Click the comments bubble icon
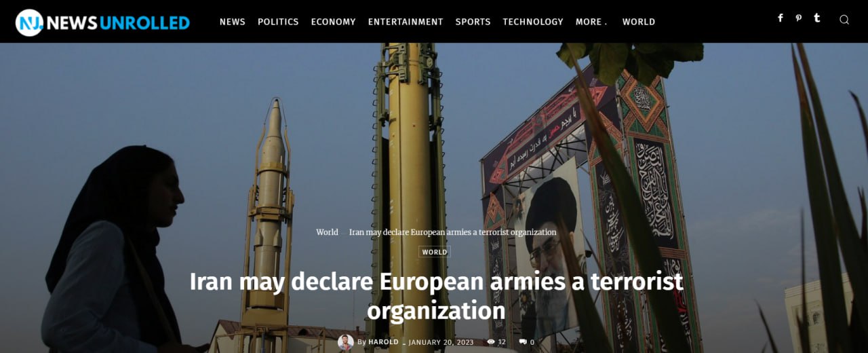 point(523,342)
